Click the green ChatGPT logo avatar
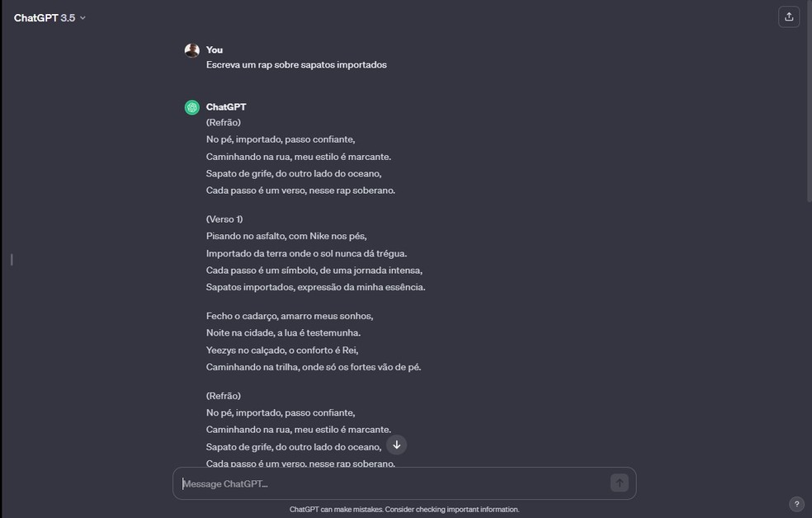The width and height of the screenshot is (812, 518). click(x=192, y=107)
